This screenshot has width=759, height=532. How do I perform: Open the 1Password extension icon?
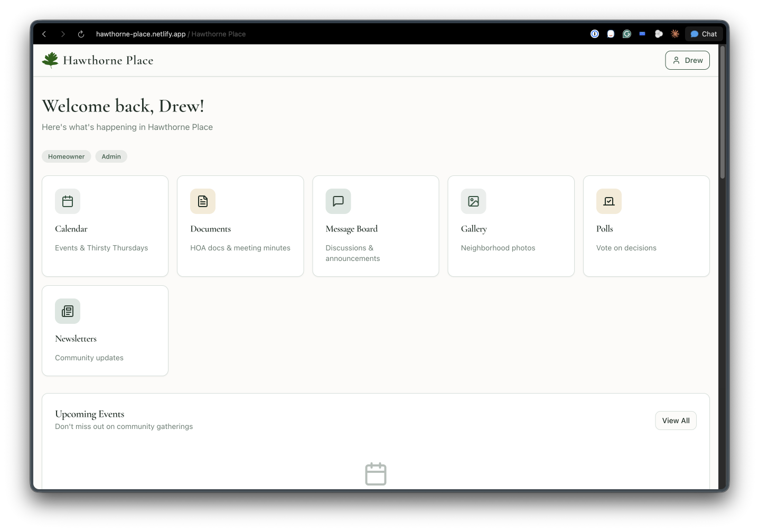595,34
